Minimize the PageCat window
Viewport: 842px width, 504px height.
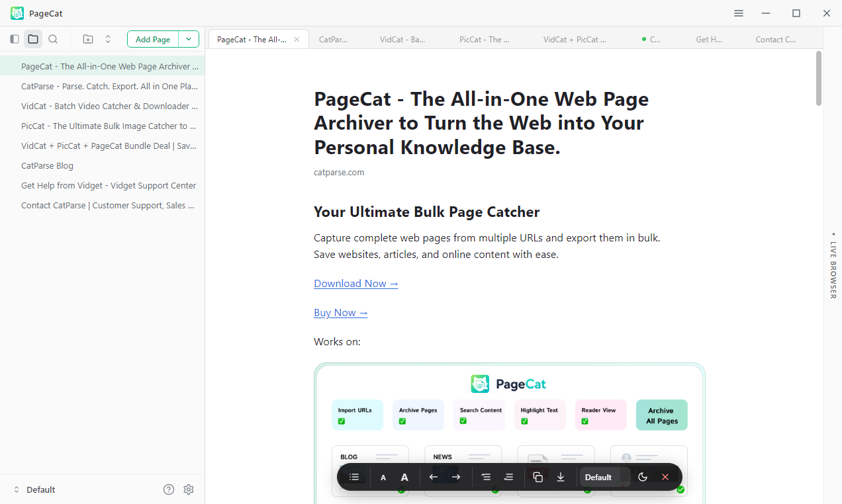pos(766,13)
